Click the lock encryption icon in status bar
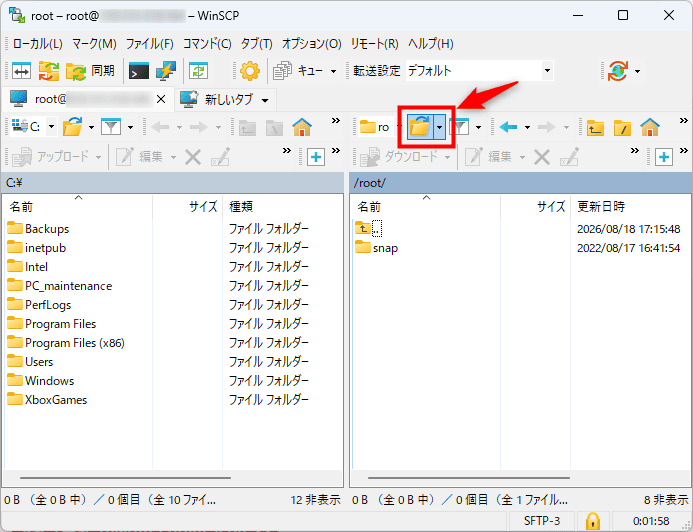Screen dimensions: 693x532 [592, 521]
